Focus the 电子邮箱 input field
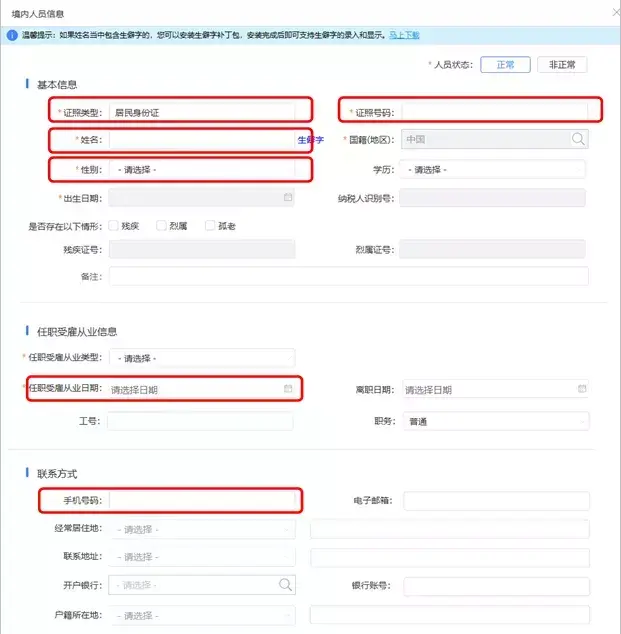 click(x=496, y=501)
